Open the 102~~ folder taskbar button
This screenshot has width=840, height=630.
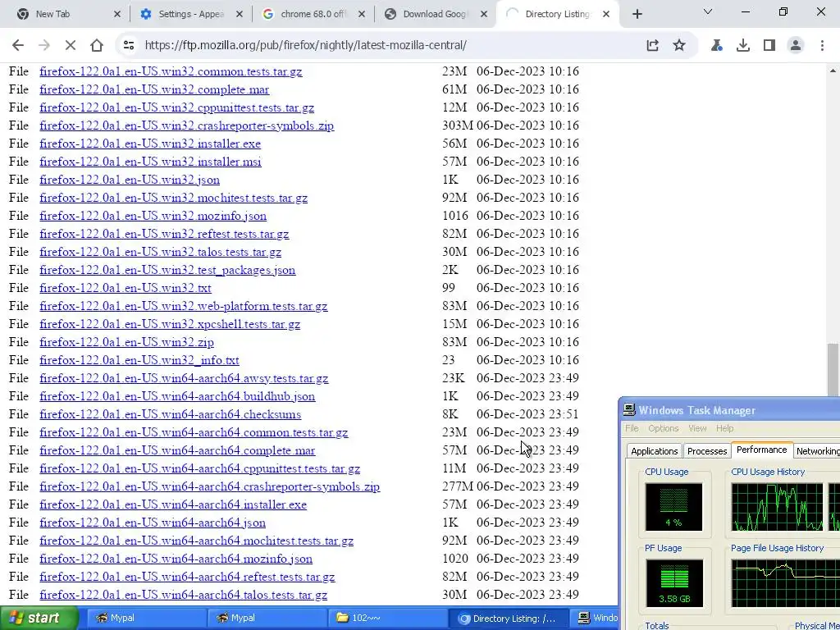[387, 619]
